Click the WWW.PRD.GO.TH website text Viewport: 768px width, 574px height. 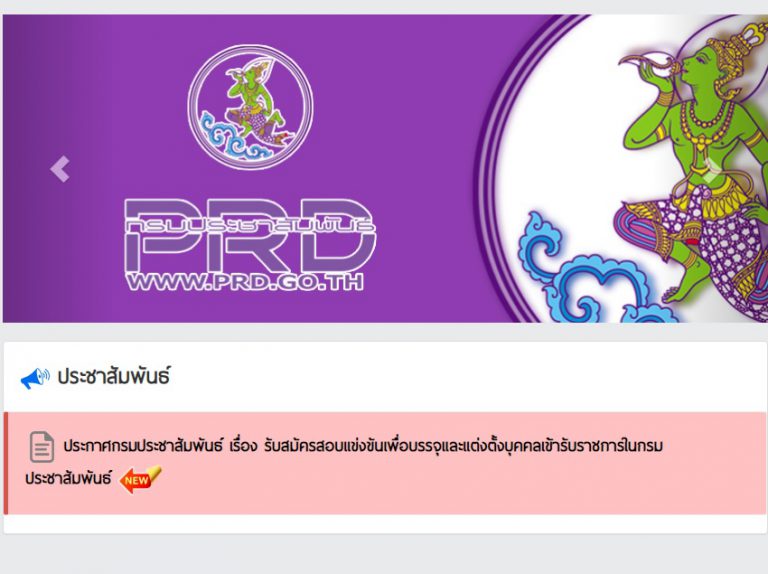[x=245, y=283]
